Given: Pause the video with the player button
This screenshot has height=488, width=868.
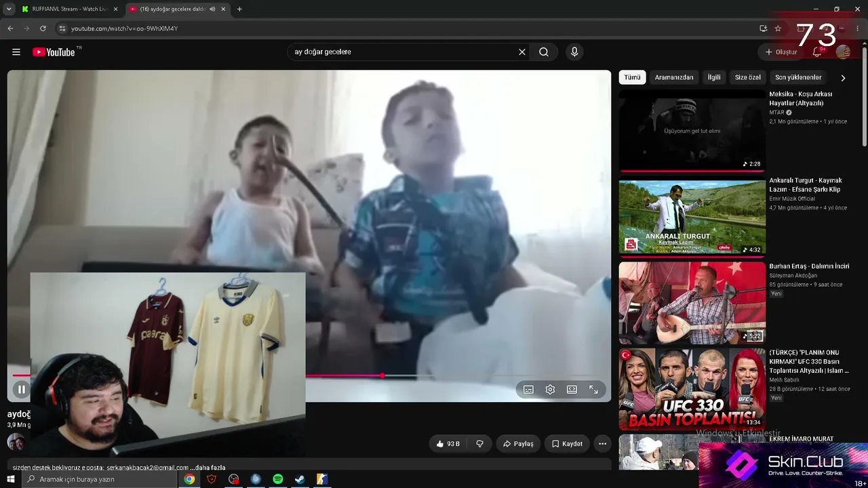Looking at the screenshot, I should (21, 390).
